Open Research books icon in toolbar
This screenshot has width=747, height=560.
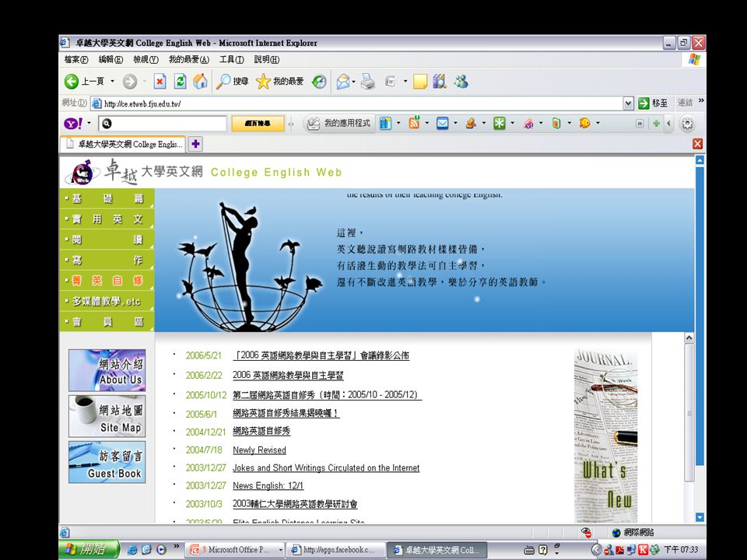[x=439, y=82]
